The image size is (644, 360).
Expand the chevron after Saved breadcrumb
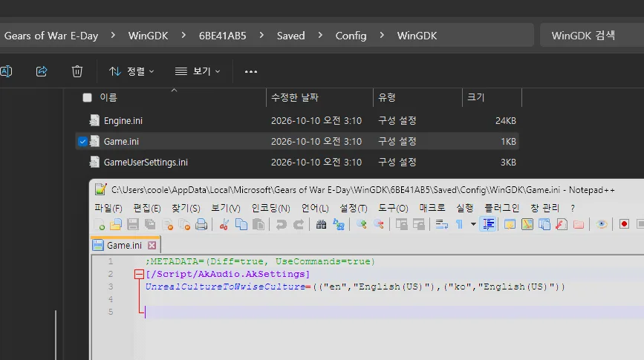[x=320, y=36]
